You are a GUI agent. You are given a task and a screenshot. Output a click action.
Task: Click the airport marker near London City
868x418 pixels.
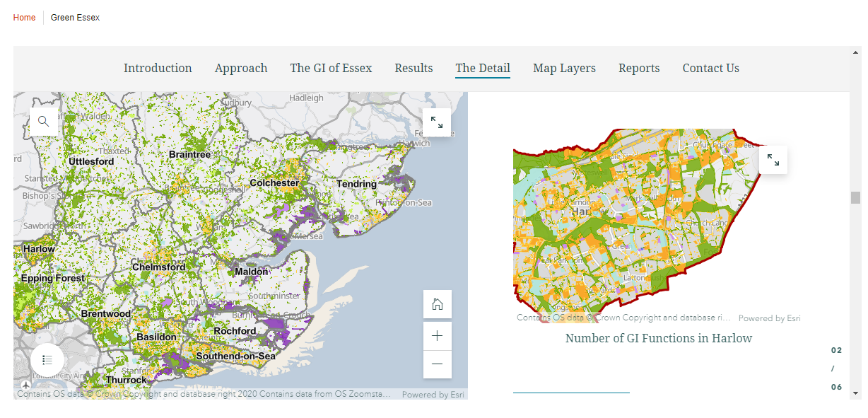[26, 385]
